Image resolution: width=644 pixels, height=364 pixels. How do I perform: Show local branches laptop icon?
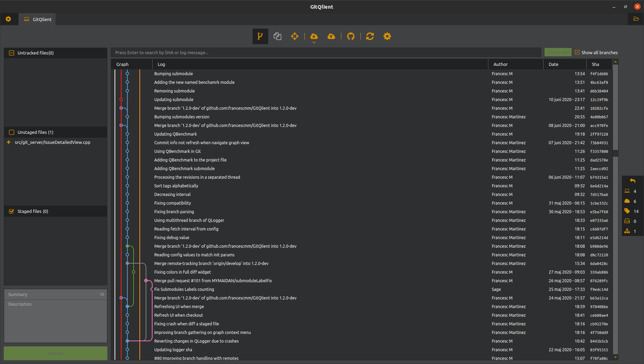pyautogui.click(x=627, y=191)
